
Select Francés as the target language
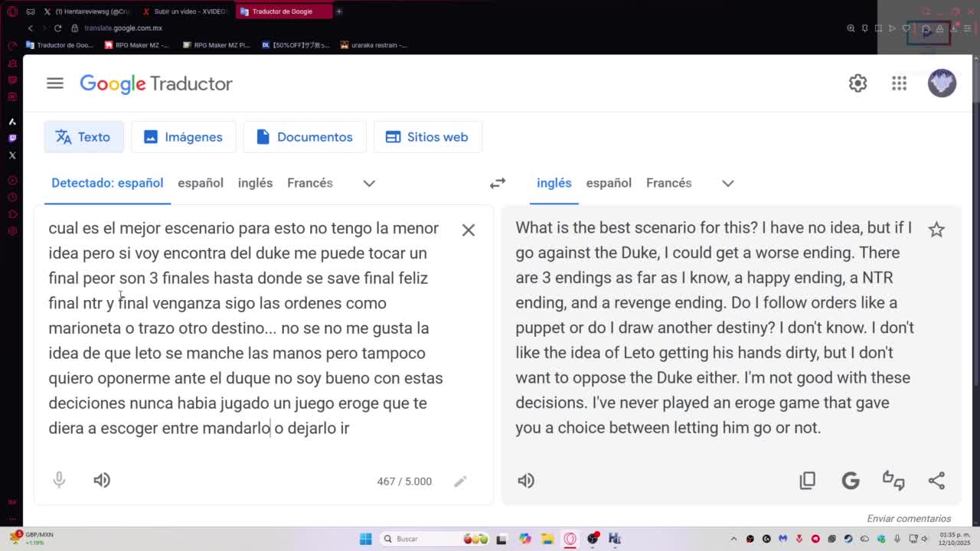(x=668, y=183)
